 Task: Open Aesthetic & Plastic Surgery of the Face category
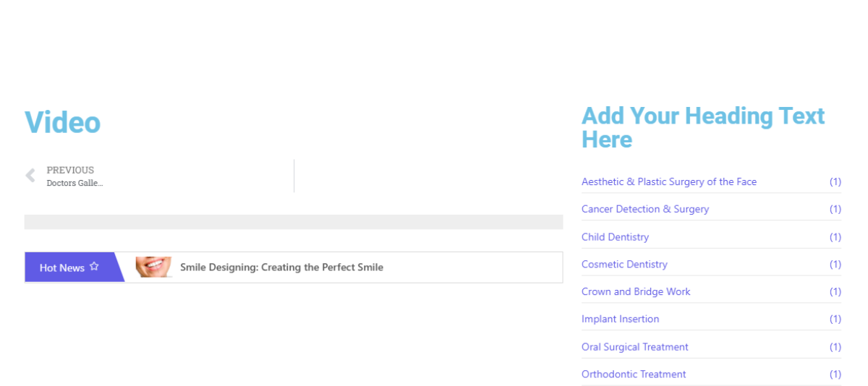click(x=668, y=181)
